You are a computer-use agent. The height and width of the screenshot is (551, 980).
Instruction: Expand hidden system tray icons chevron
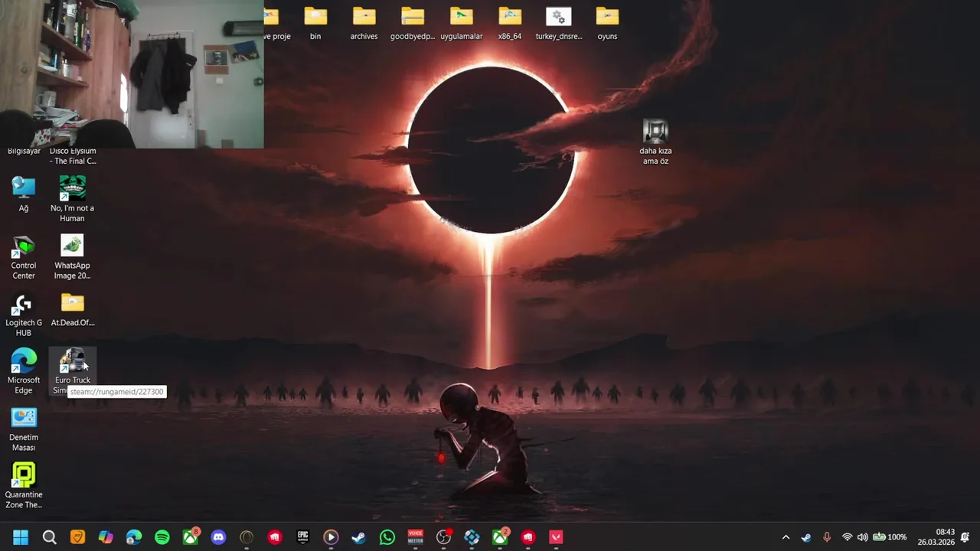[786, 537]
